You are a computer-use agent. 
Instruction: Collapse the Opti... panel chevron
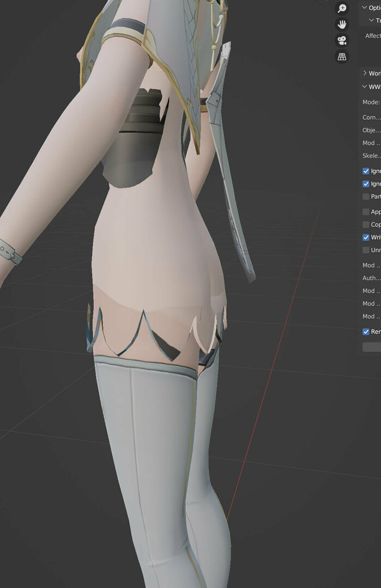[364, 8]
